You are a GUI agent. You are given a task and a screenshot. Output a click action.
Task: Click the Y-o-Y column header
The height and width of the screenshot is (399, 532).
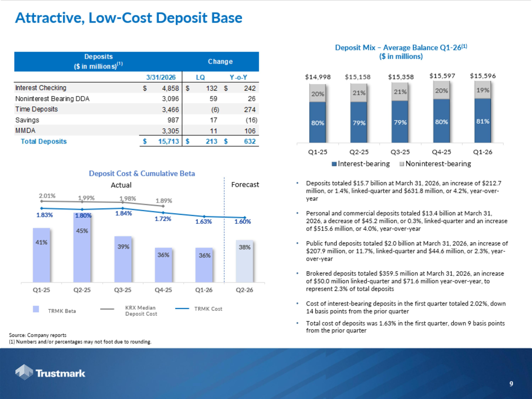[x=238, y=77]
